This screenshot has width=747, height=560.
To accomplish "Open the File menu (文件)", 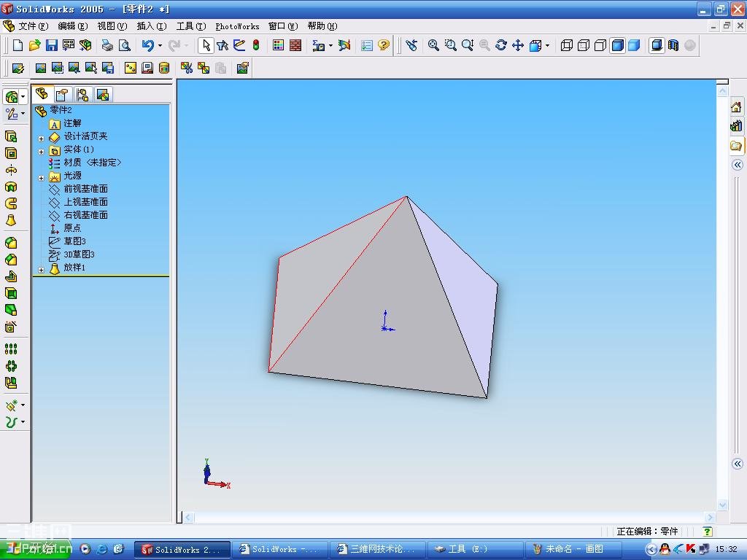I will click(33, 26).
